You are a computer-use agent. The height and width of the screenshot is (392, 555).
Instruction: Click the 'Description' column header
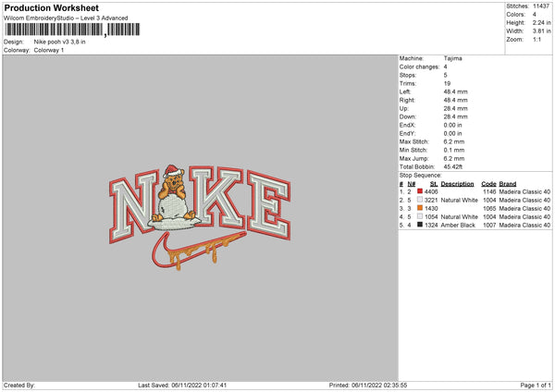[457, 184]
